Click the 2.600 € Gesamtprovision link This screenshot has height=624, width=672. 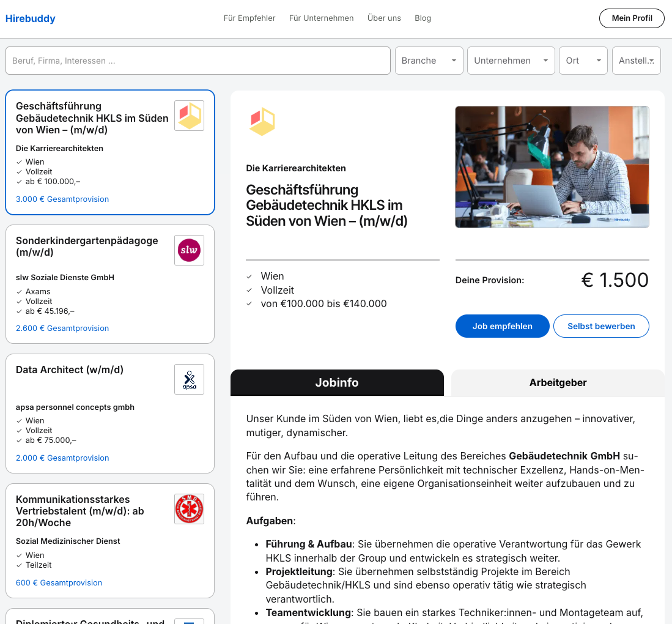(62, 328)
